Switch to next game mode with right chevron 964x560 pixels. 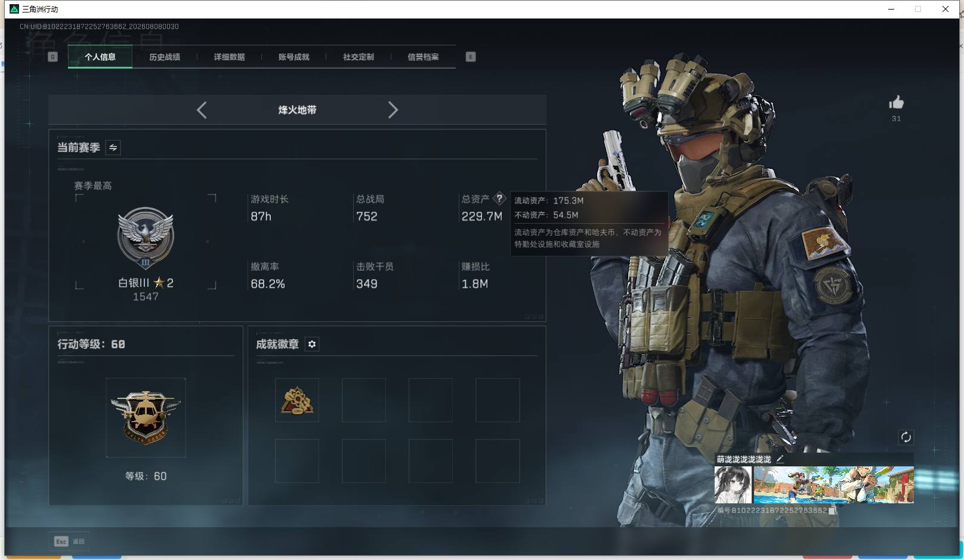tap(393, 110)
